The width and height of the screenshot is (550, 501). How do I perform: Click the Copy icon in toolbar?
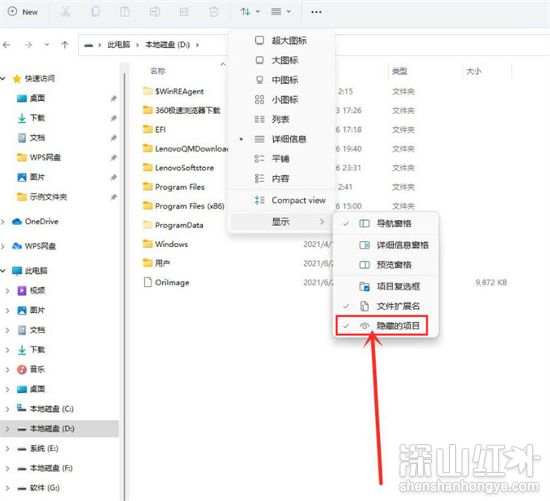tap(95, 12)
